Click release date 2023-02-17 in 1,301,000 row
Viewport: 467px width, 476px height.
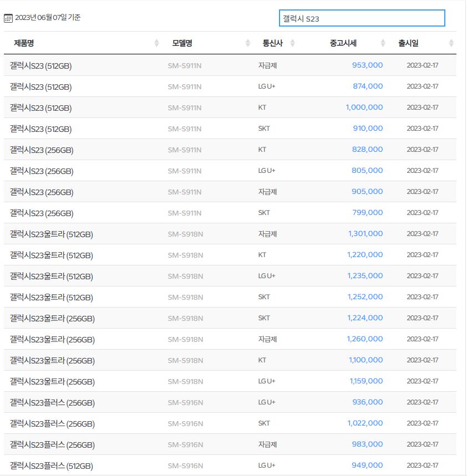422,234
